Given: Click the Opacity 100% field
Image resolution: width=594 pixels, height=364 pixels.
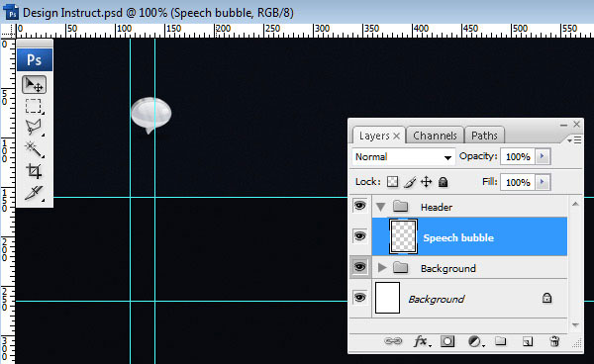Looking at the screenshot, I should (518, 156).
